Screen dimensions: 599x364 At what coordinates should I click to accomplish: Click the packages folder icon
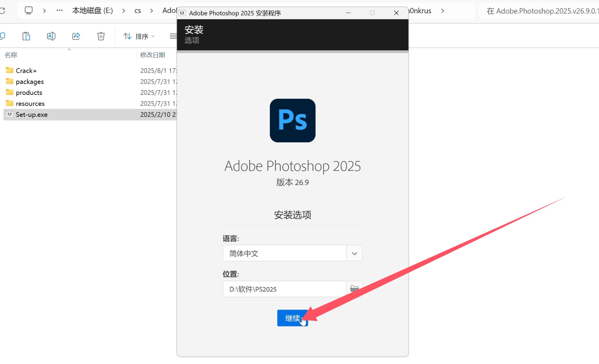tap(10, 81)
